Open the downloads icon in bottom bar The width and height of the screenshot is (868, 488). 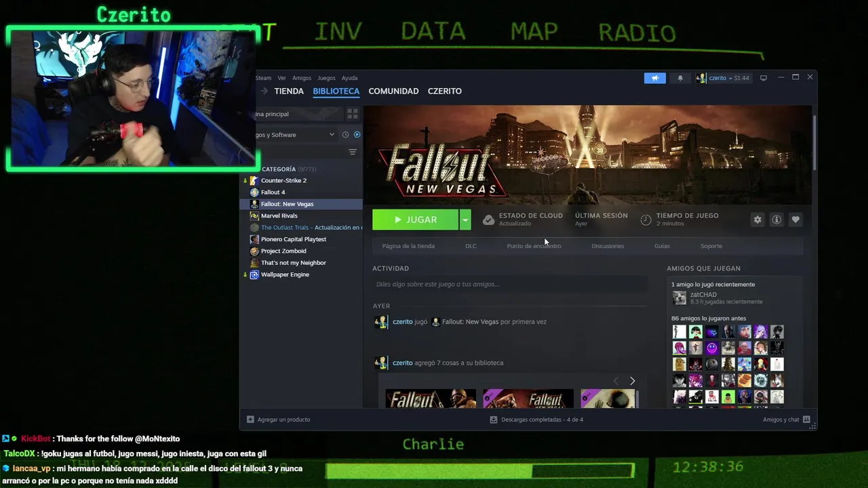[x=494, y=420]
